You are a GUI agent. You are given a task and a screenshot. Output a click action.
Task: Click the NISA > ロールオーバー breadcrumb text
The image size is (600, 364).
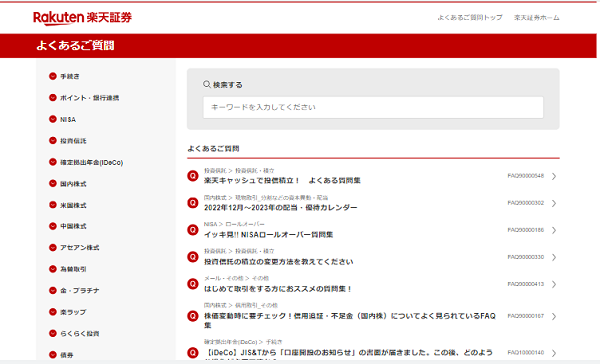[234, 224]
